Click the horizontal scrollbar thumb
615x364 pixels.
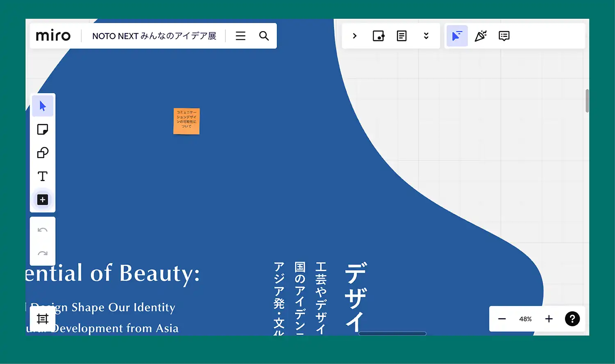click(392, 334)
